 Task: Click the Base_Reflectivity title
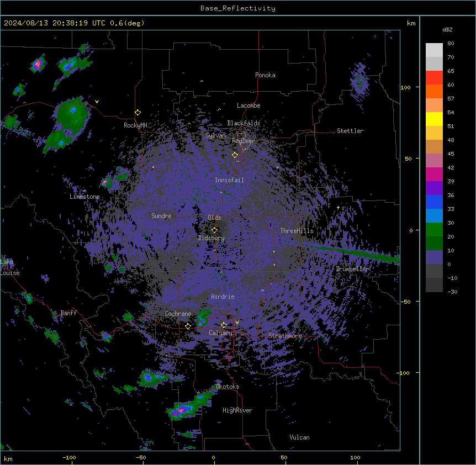(x=238, y=8)
